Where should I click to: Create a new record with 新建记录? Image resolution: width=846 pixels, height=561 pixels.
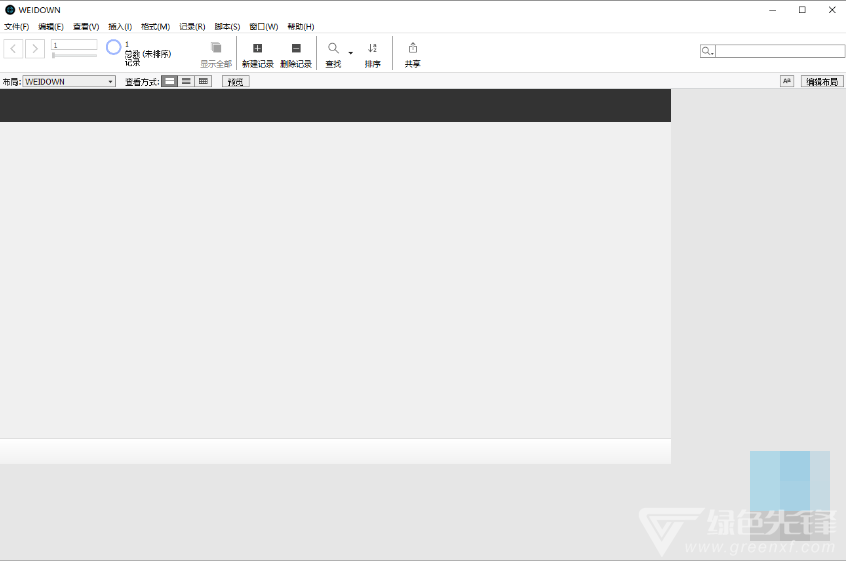point(257,54)
